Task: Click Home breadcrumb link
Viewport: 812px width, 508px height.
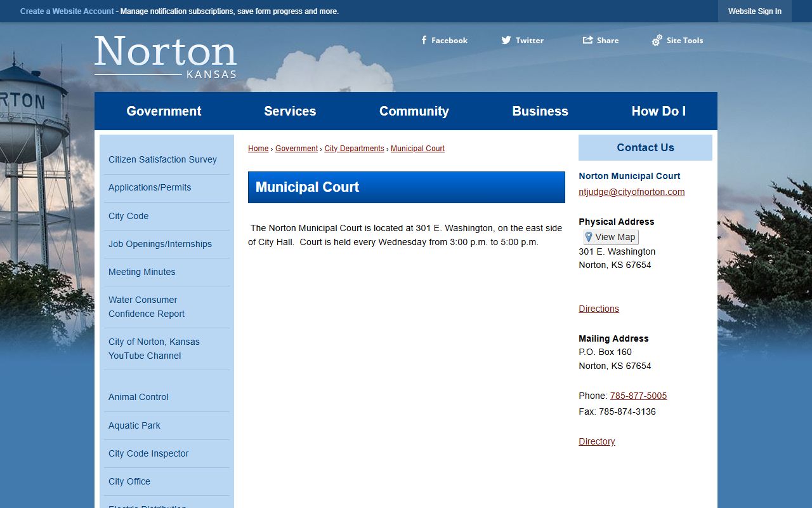Action: 258,149
